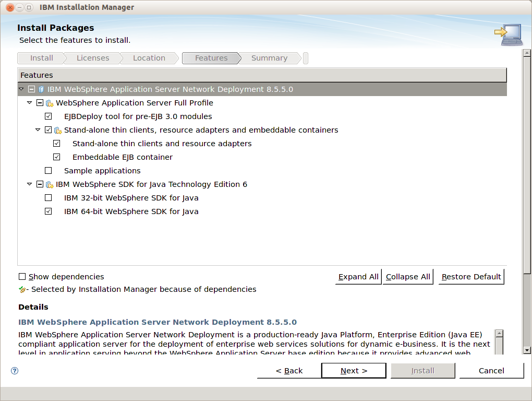Image resolution: width=532 pixels, height=401 pixels.
Task: Toggle IBM WebSphere SDK Java Edition 6 checkbox
Action: (x=40, y=184)
